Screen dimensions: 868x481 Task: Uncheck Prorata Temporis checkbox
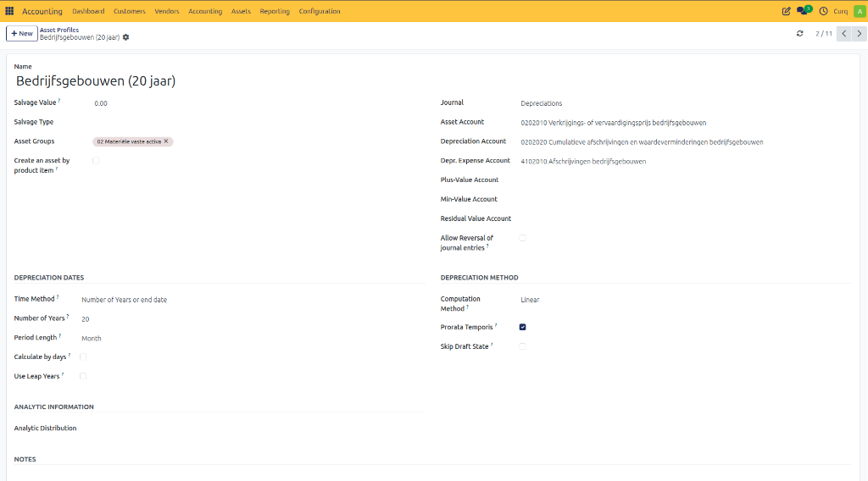pos(522,328)
